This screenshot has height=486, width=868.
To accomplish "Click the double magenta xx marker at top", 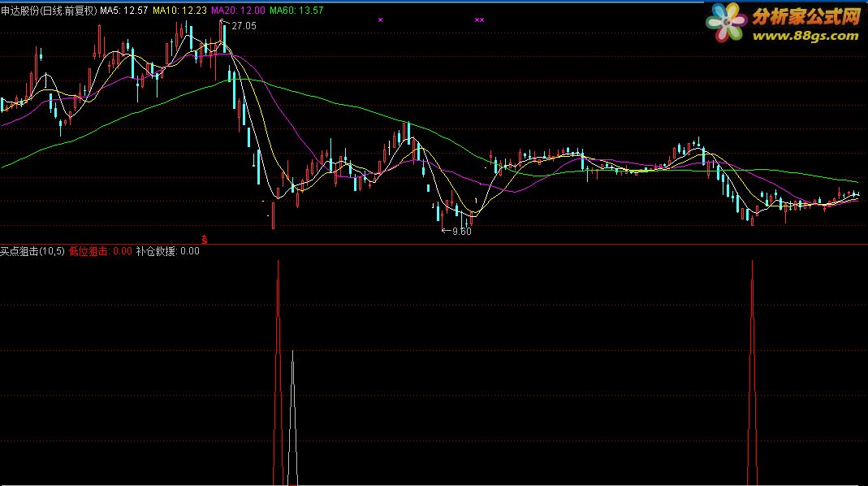I will point(479,20).
